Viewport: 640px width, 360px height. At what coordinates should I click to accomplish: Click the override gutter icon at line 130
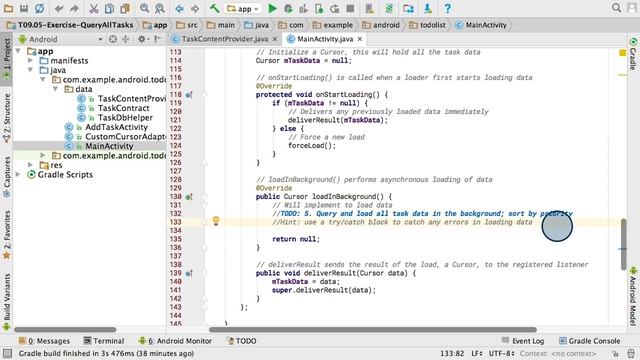click(x=189, y=197)
